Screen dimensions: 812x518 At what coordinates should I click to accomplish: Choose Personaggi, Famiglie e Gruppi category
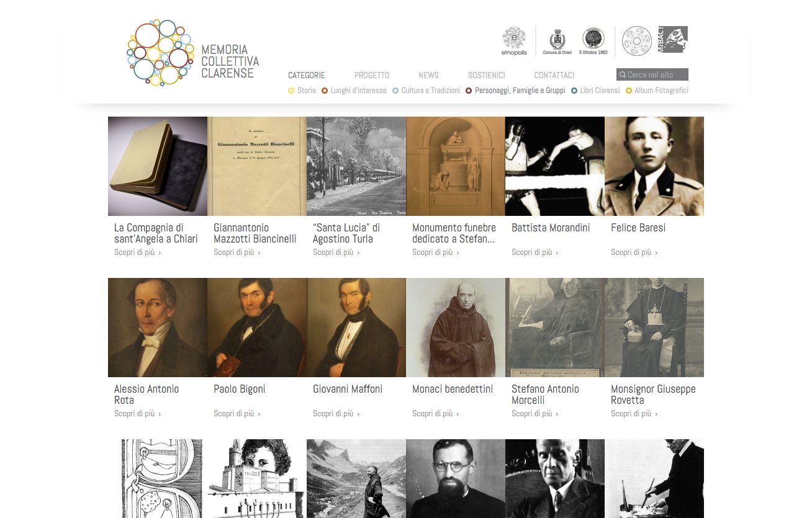[515, 91]
